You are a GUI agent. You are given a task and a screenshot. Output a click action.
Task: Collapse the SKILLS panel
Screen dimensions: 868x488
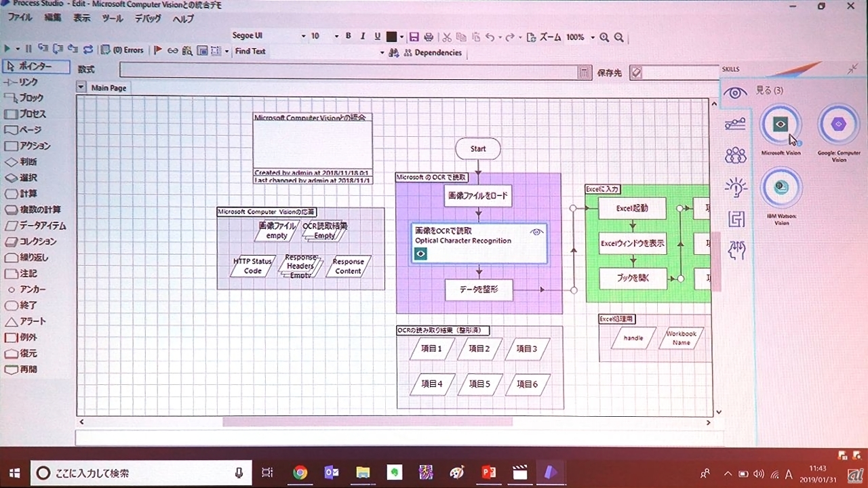[852, 69]
